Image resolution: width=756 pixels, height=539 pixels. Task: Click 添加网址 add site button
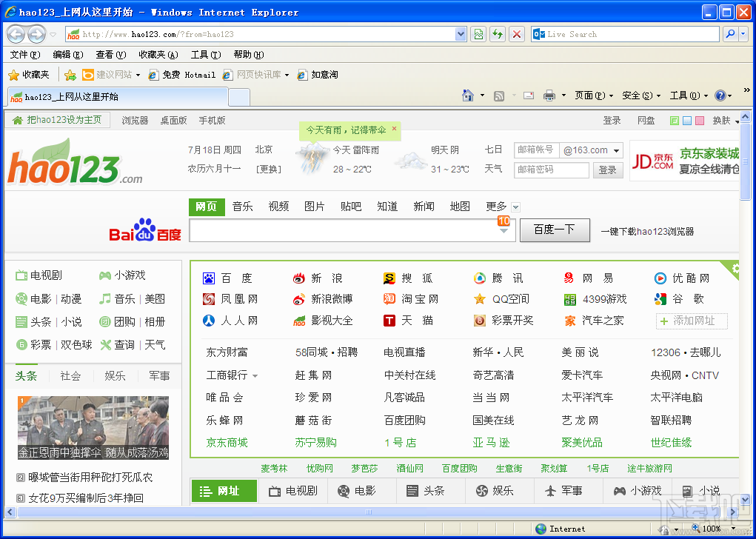tap(692, 321)
